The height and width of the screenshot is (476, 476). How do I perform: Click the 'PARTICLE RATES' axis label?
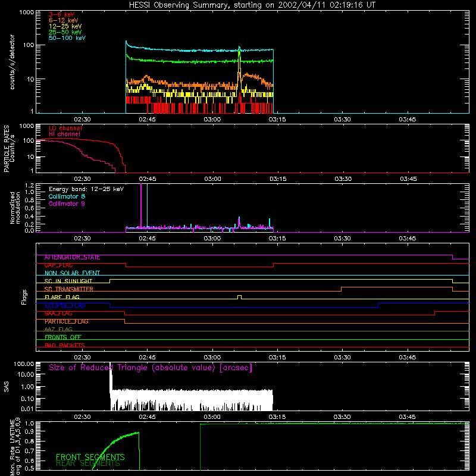pyautogui.click(x=7, y=149)
